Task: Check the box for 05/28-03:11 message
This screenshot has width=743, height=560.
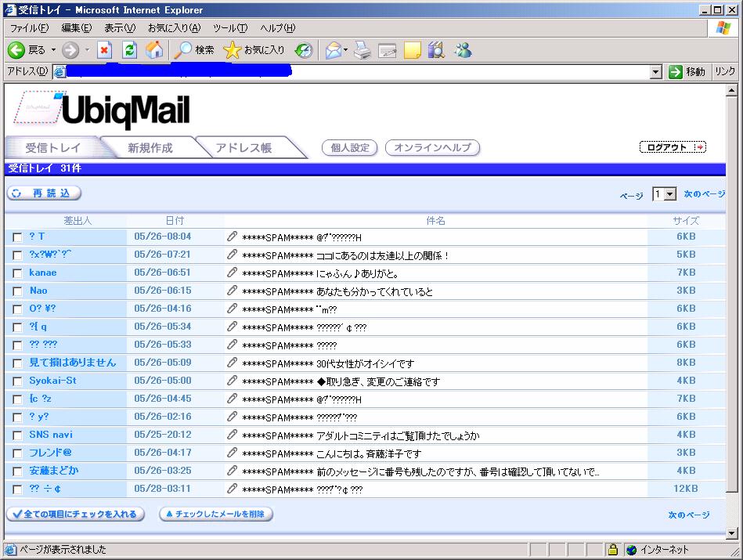Action: [17, 490]
